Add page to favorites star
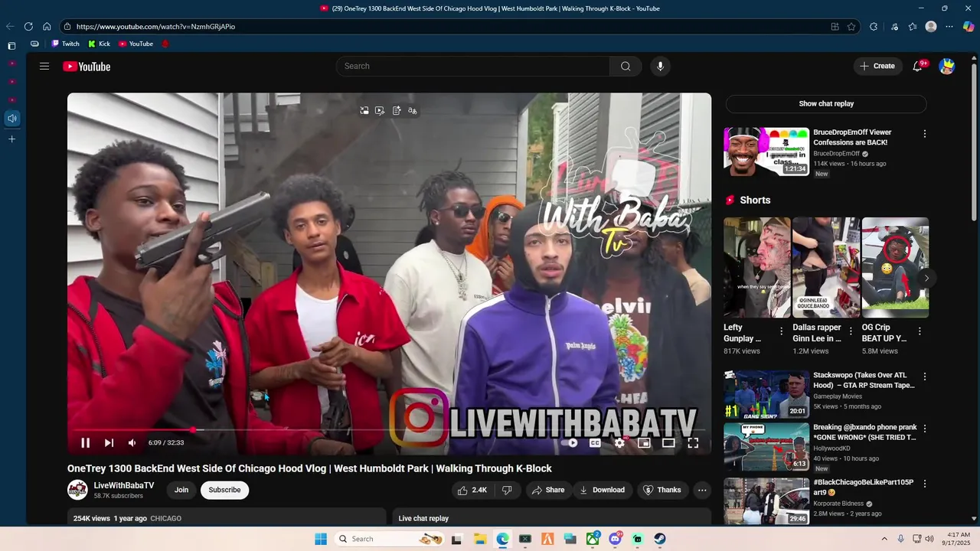The width and height of the screenshot is (980, 551). coord(851,27)
